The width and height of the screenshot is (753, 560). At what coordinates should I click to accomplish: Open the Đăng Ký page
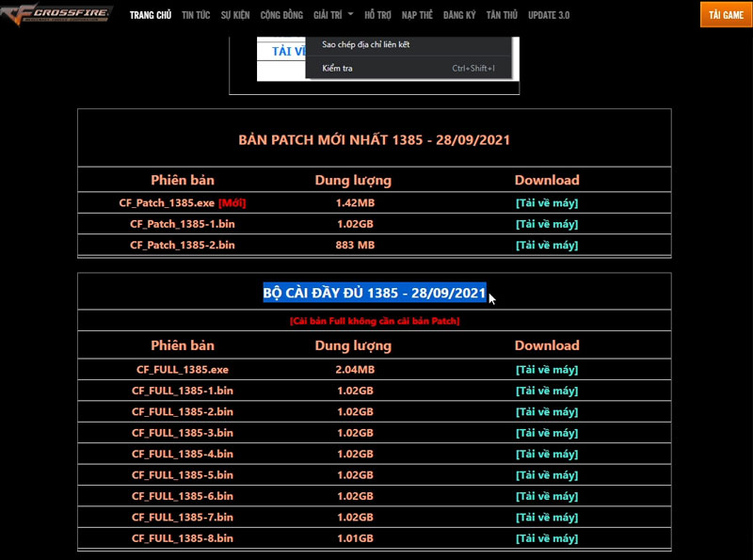(x=459, y=15)
